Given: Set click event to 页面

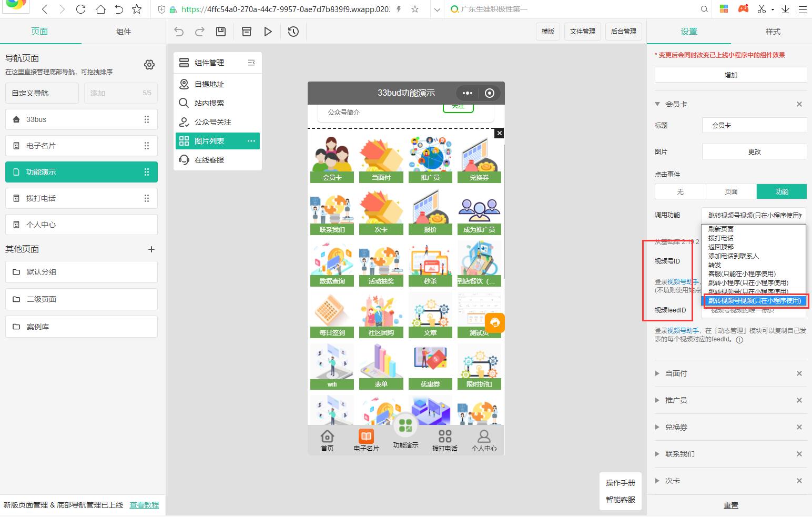Looking at the screenshot, I should 731,191.
